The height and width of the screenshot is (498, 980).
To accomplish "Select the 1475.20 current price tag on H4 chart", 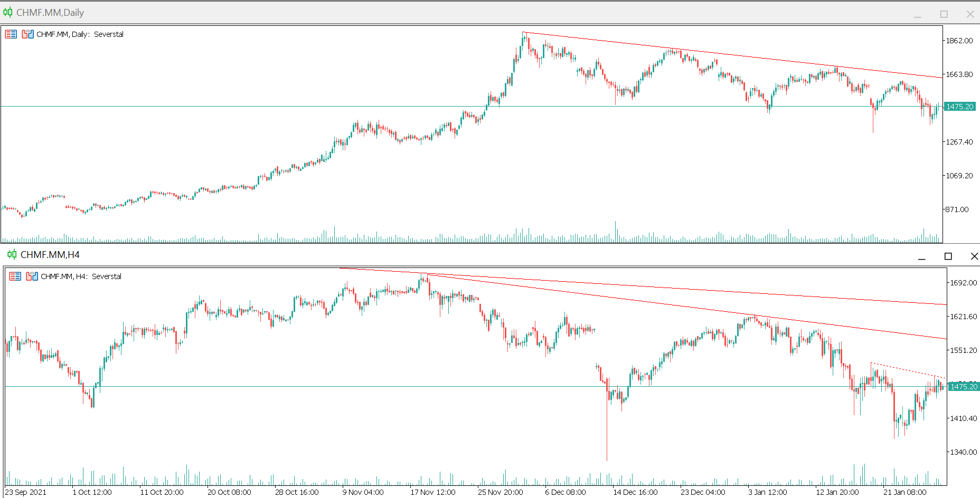I will click(964, 387).
